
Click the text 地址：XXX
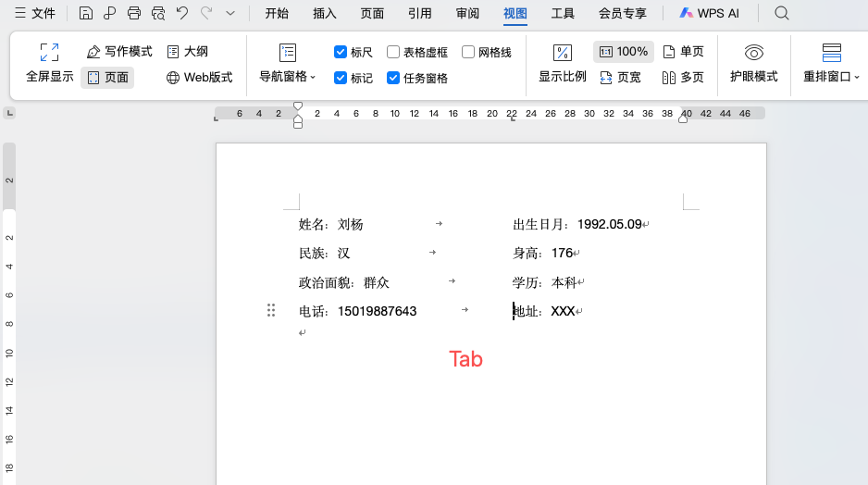[x=543, y=311]
